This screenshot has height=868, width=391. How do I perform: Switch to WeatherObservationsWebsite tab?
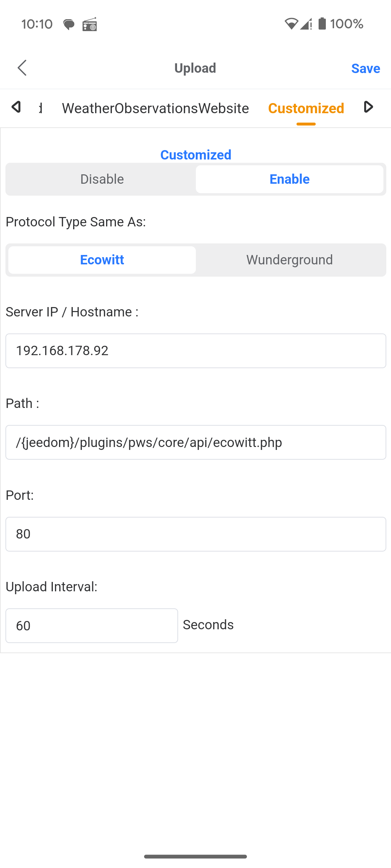click(x=155, y=108)
